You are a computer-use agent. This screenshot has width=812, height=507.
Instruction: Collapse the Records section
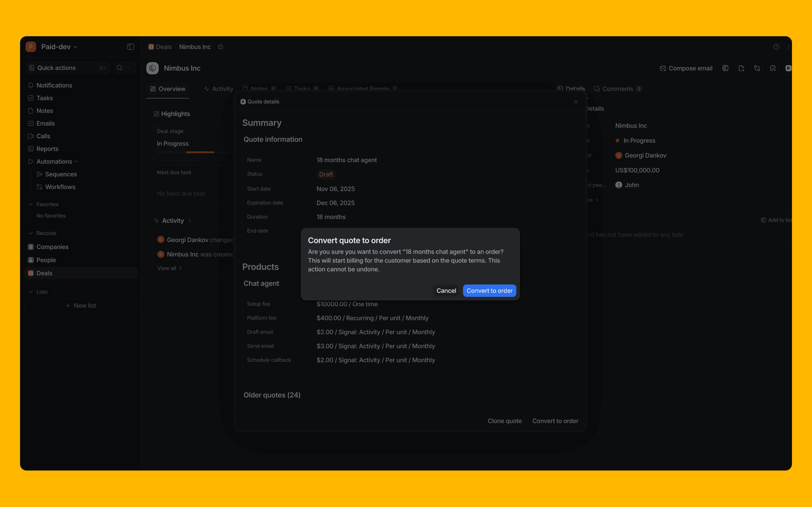coord(31,233)
